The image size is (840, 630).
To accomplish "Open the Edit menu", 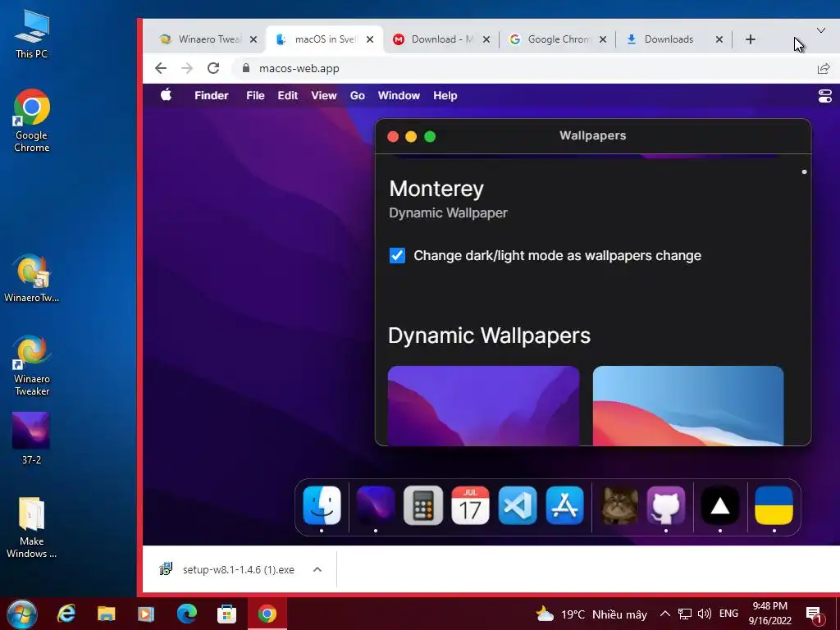I will coord(288,95).
